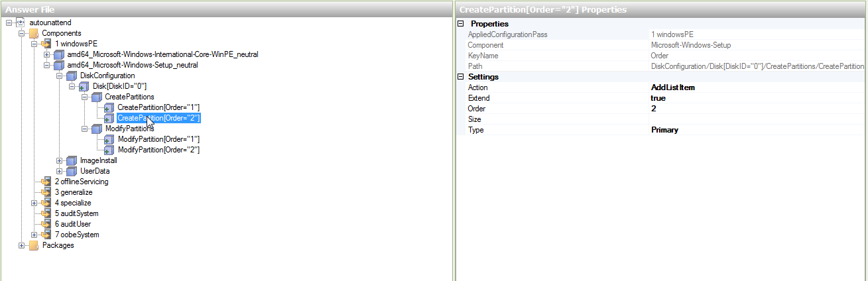868x281 pixels.
Task: Click the 2 offlineServicing pass icon
Action: pyautogui.click(x=46, y=182)
